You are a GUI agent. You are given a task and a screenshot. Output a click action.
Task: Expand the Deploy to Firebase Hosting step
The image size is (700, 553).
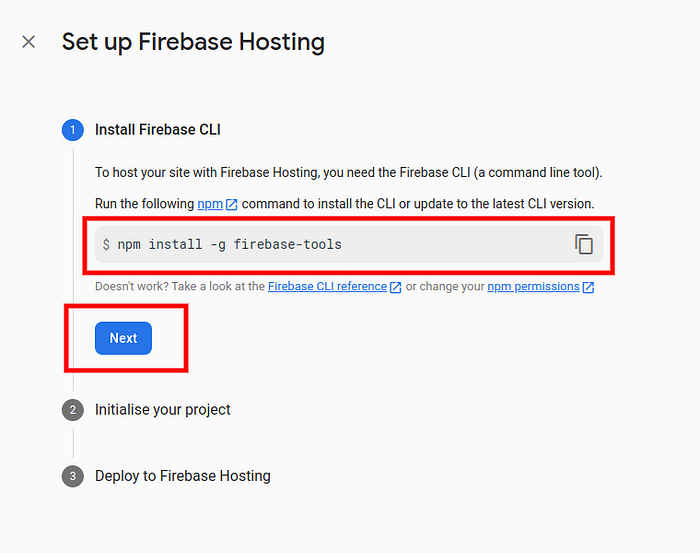pos(183,476)
